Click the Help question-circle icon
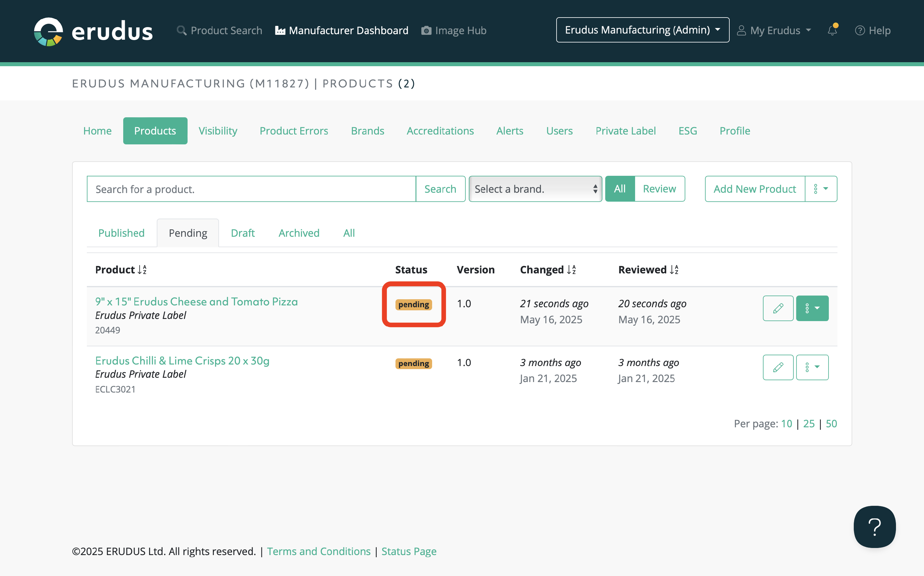Image resolution: width=924 pixels, height=576 pixels. click(x=860, y=30)
